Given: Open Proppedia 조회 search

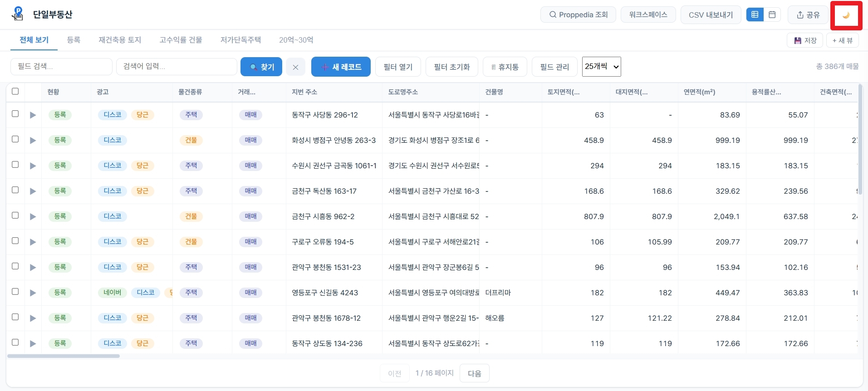Looking at the screenshot, I should (x=578, y=15).
